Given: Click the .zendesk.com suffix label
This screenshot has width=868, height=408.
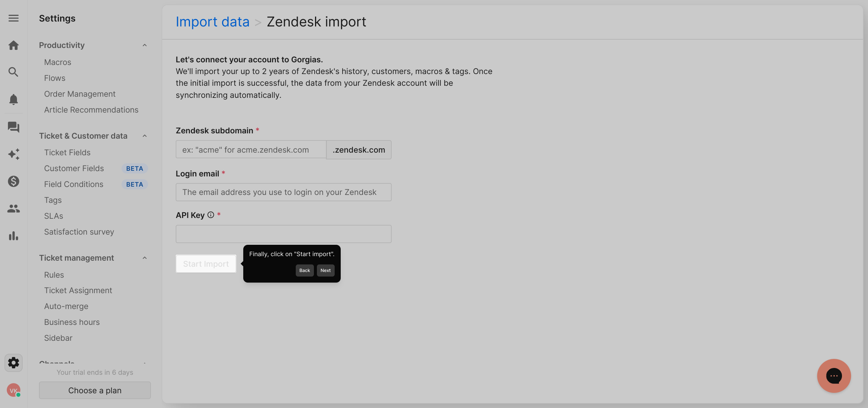Looking at the screenshot, I should pyautogui.click(x=359, y=150).
